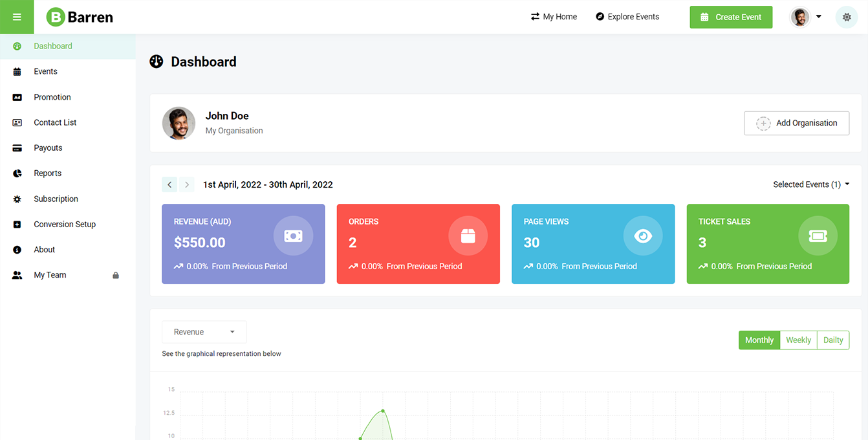Click the Conversion Setup plus icon
Screen dimensions: 868x440
pos(17,225)
